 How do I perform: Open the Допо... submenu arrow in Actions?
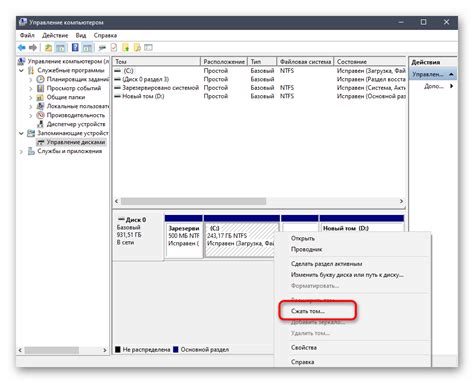click(x=451, y=86)
